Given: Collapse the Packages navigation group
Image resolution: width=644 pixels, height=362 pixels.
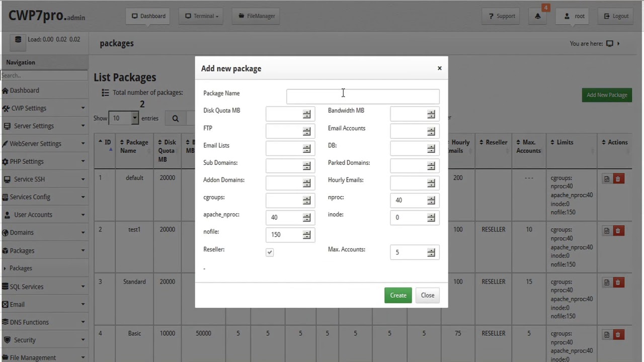Looking at the screenshot, I should coord(44,250).
